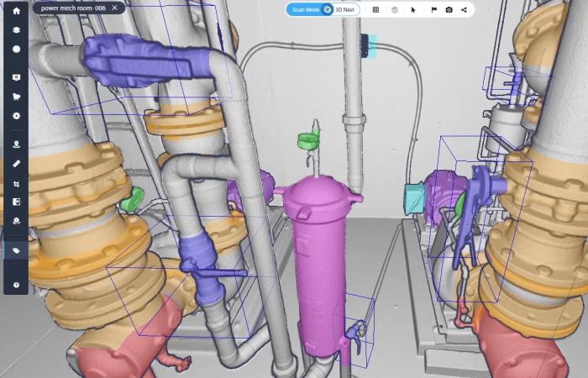Open the settings gear in sidebar
Viewport: 588px width, 378px height.
coord(16,116)
